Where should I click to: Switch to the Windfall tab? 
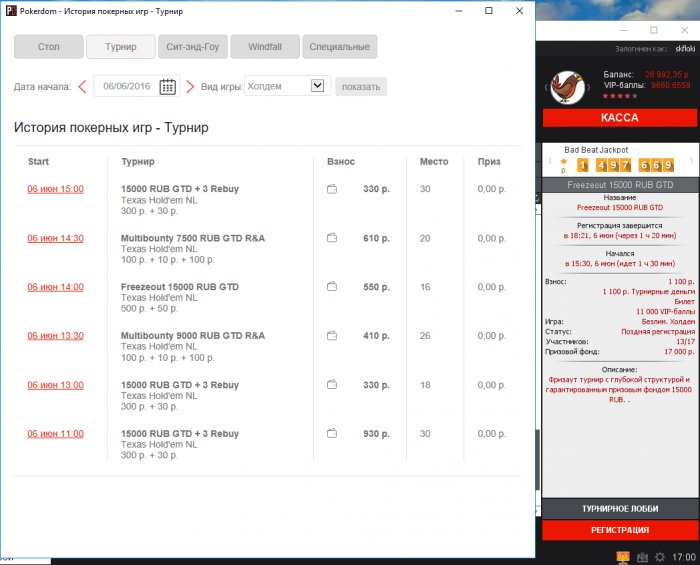point(265,47)
